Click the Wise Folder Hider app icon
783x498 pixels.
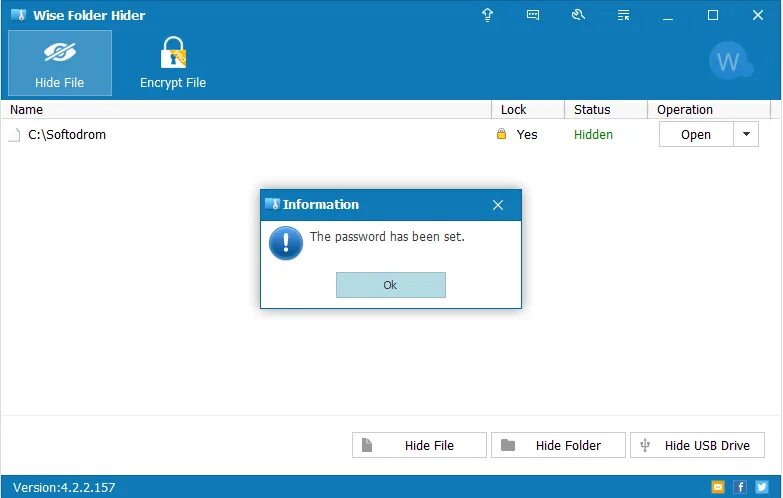click(18, 15)
